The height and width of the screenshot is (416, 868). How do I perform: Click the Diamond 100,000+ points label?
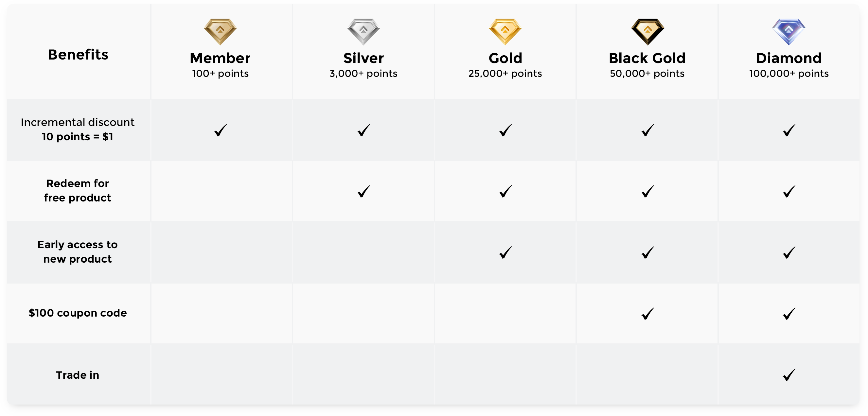click(x=788, y=74)
